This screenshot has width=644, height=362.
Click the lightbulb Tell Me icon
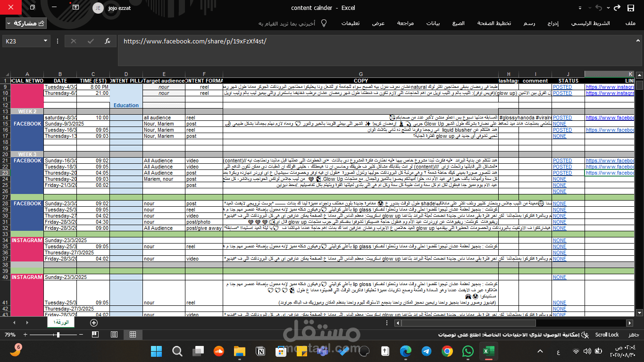pyautogui.click(x=324, y=23)
